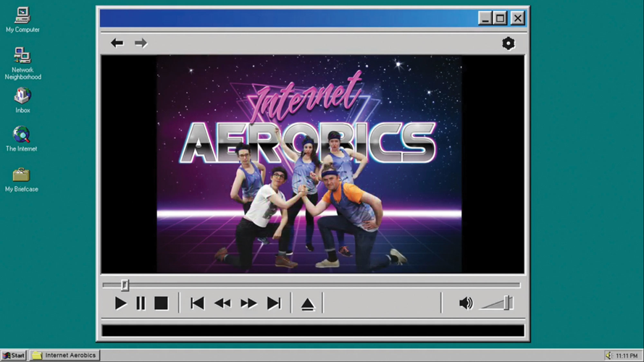Skip to previous track
This screenshot has width=644, height=362.
[x=197, y=303]
